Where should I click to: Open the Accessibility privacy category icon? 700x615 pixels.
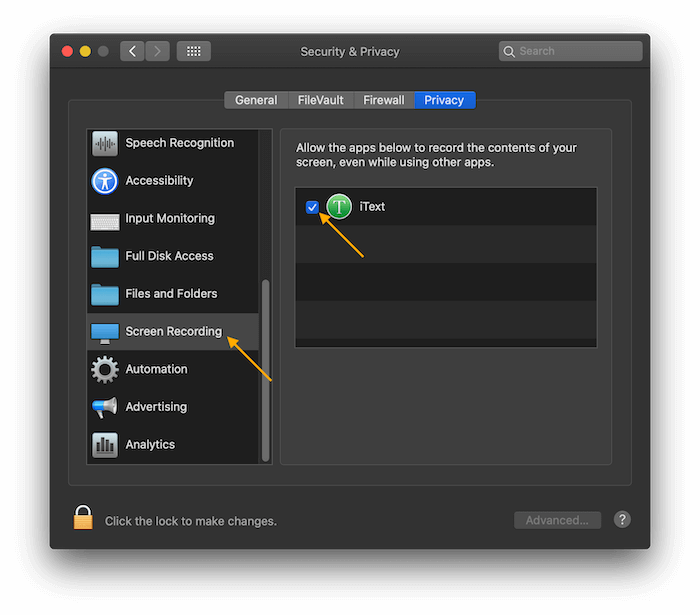coord(104,181)
